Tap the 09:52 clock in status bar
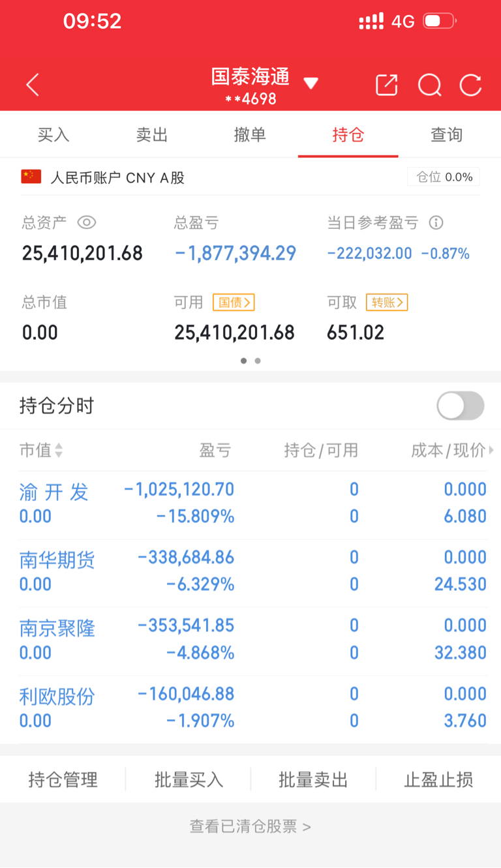Viewport: 501px width, 868px height. 93,21
